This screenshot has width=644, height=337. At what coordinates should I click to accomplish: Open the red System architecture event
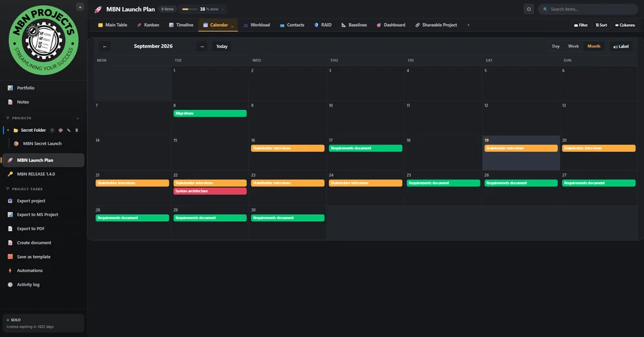pos(210,191)
